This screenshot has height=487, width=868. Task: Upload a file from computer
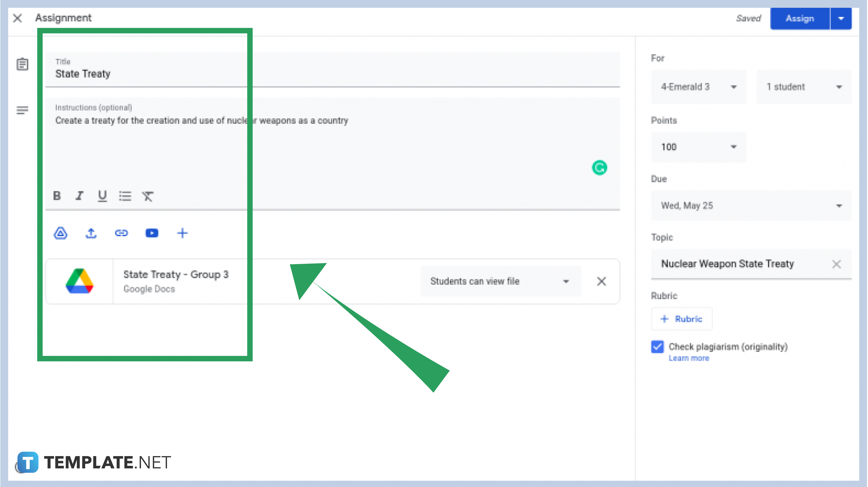pyautogui.click(x=91, y=233)
